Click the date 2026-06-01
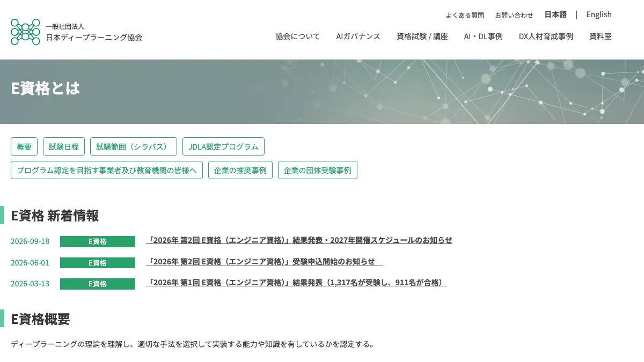644x362 pixels. point(30,263)
